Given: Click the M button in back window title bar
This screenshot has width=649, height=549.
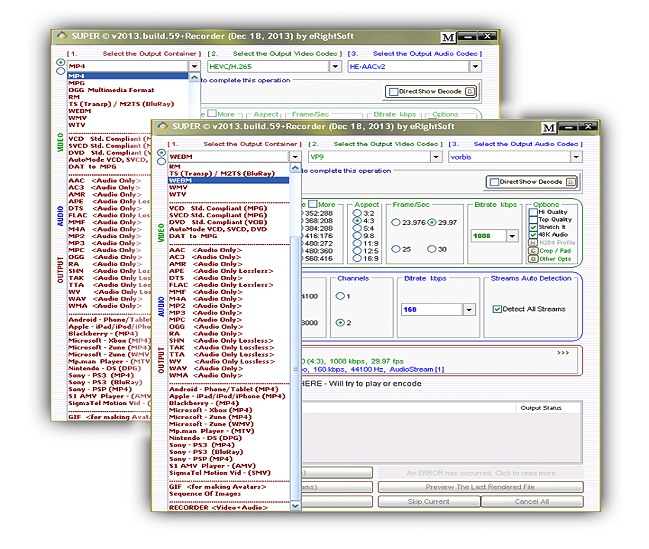Looking at the screenshot, I should (x=448, y=38).
